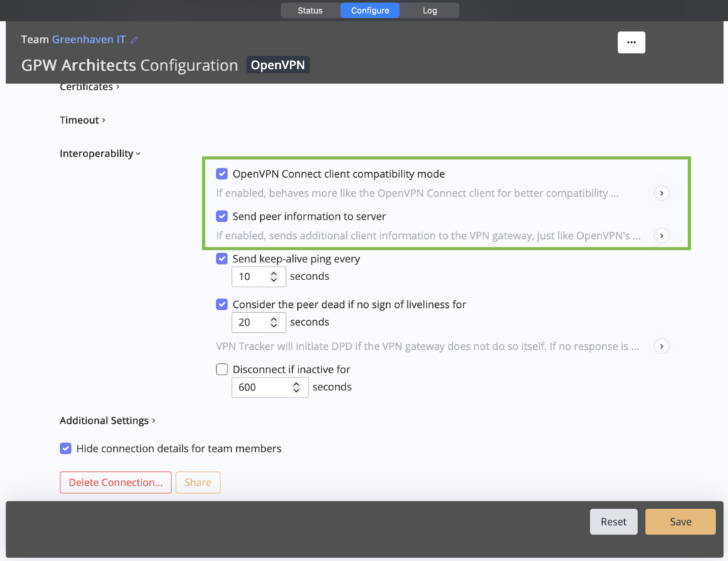
Task: Disable Consider the peer dead checkbox
Action: click(222, 304)
